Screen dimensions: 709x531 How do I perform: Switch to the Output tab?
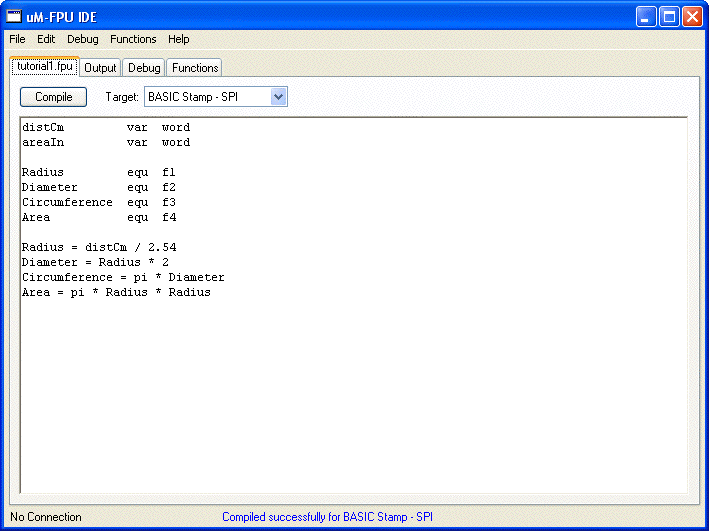[x=100, y=68]
